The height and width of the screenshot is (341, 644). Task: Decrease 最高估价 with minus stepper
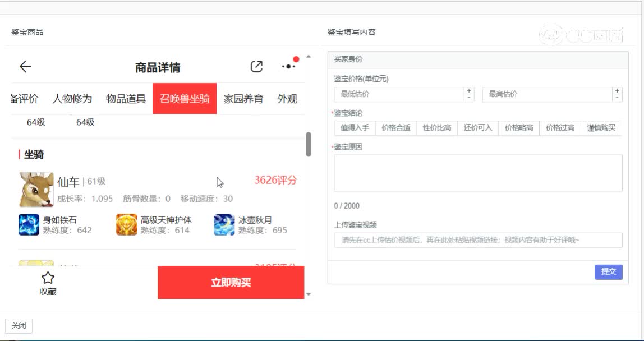click(617, 98)
